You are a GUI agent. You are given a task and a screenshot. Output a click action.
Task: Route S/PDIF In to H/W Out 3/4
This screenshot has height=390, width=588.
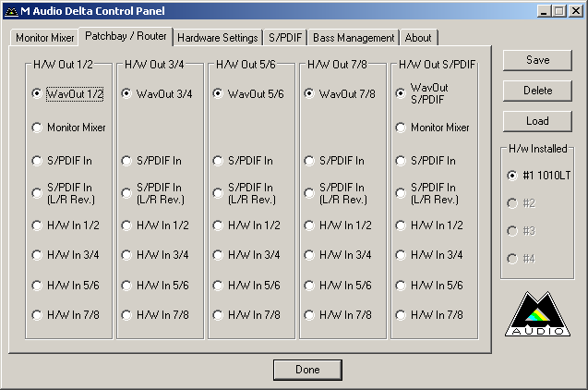tap(127, 160)
